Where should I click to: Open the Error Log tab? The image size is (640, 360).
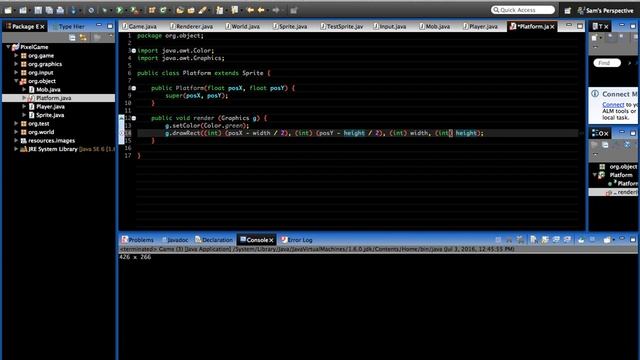coord(297,240)
